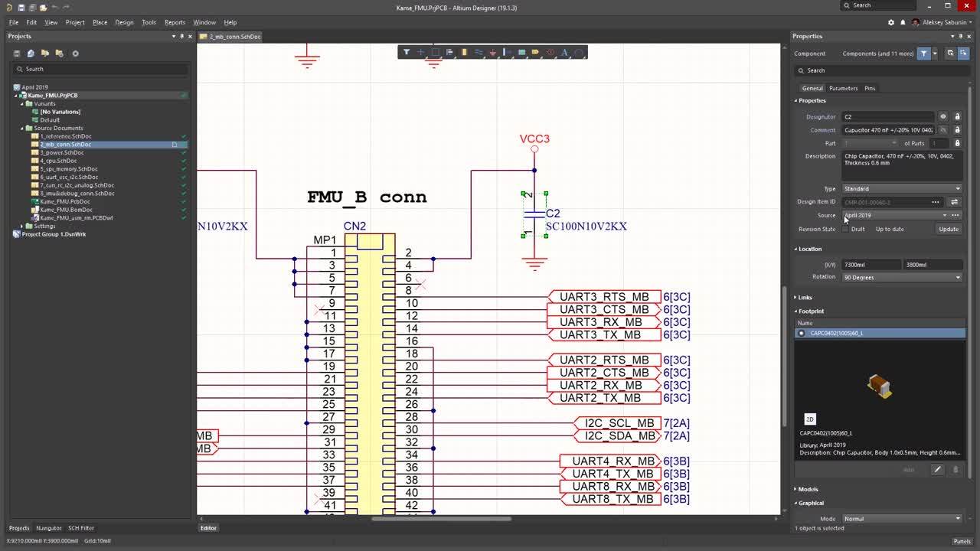Click the Panels button in status bar

click(x=962, y=541)
